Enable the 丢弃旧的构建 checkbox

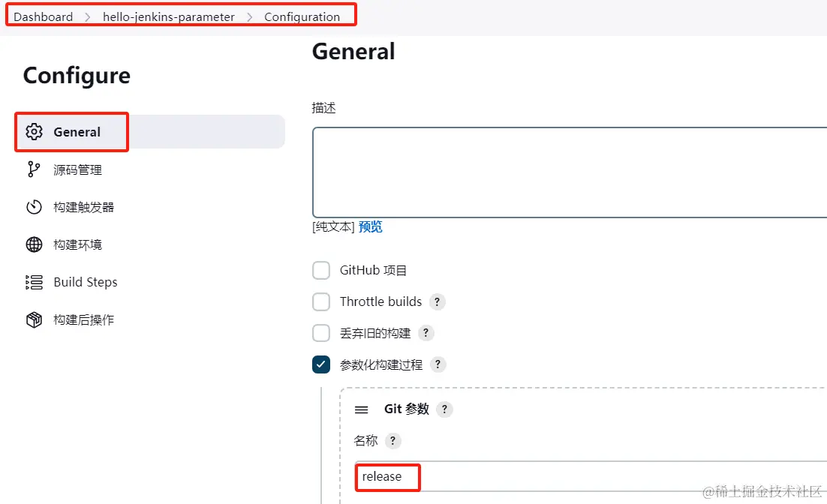click(321, 333)
